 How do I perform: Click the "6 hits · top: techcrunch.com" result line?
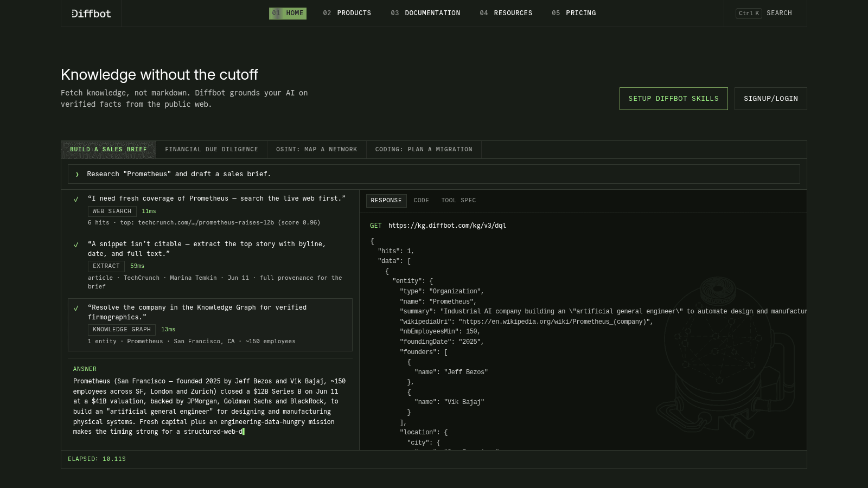pos(204,223)
